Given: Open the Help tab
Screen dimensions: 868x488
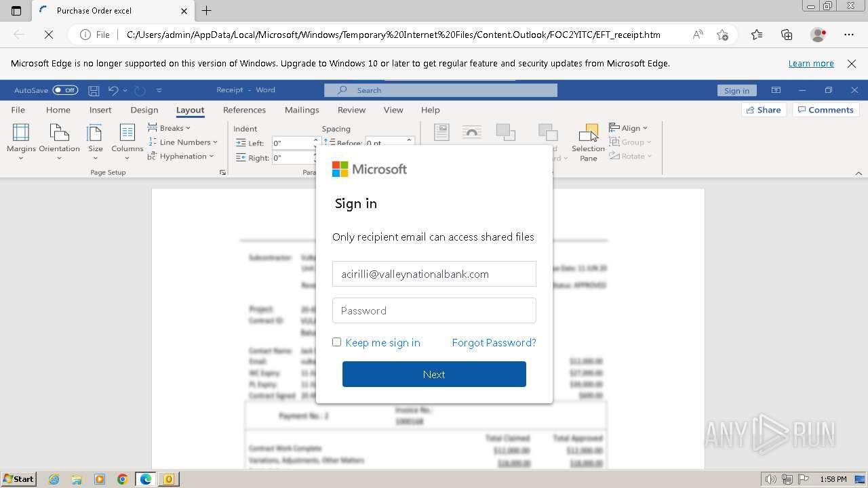Looking at the screenshot, I should pos(430,110).
